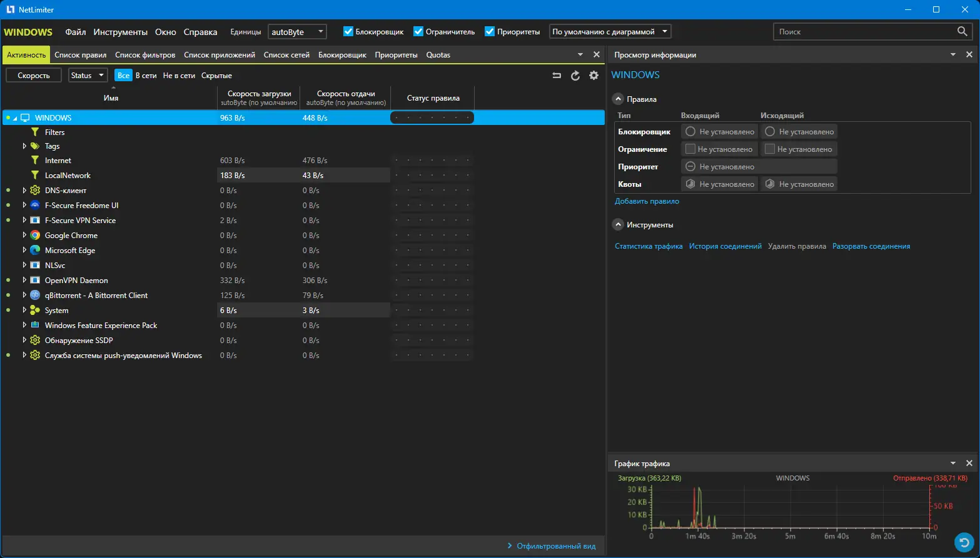Screen dimensions: 980x558
Task: Click the qBittorrent application icon
Action: 35,296
